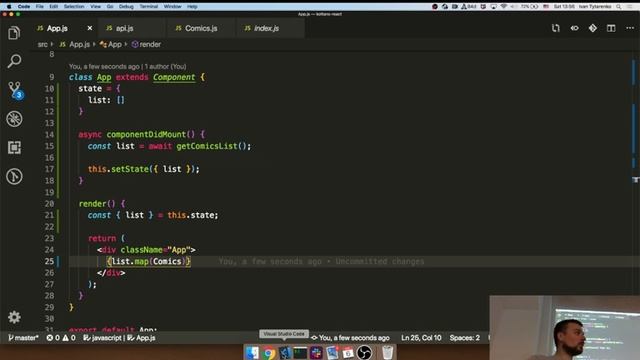Click 'list.map(Comics)' expression on line 25
Screen dimensions: 640x360
coord(149,261)
